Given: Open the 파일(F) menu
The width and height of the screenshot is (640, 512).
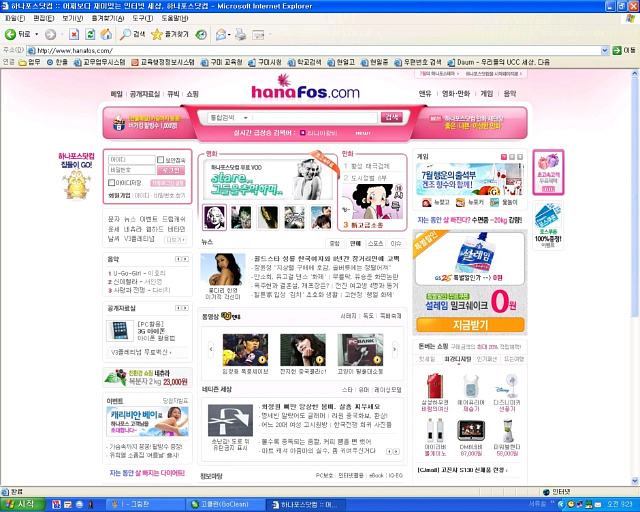Looking at the screenshot, I should tap(15, 18).
